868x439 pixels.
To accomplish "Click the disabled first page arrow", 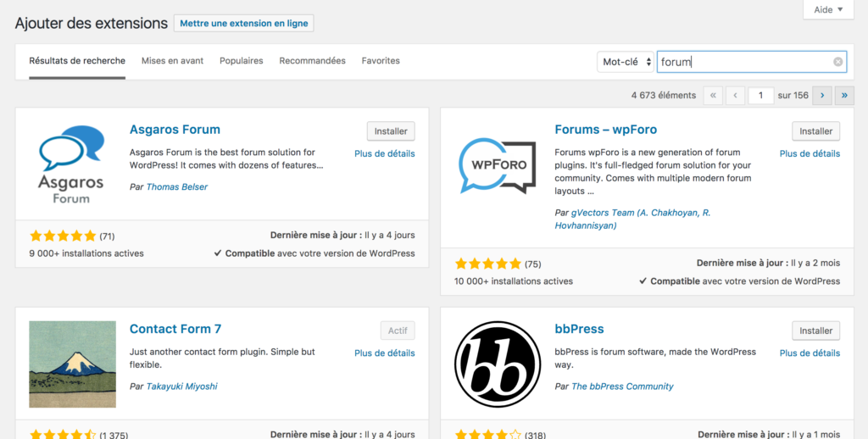I will tap(713, 95).
